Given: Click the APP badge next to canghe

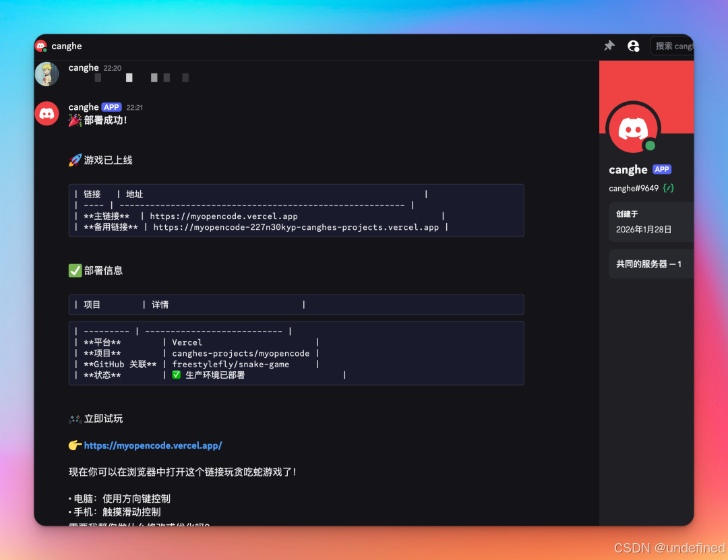Looking at the screenshot, I should click(x=111, y=106).
